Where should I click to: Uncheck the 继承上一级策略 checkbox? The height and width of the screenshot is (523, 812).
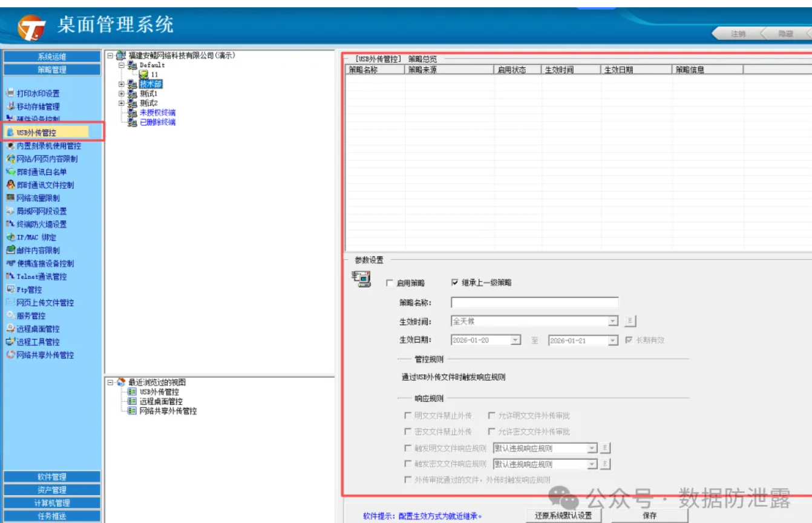455,283
